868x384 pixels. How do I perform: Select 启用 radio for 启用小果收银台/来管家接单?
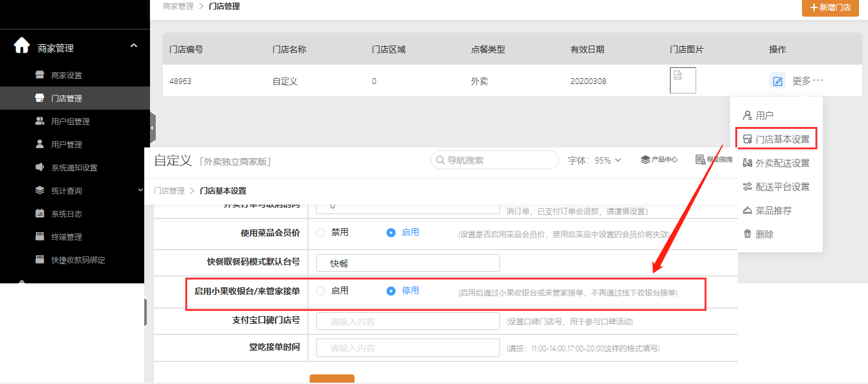[x=321, y=291]
